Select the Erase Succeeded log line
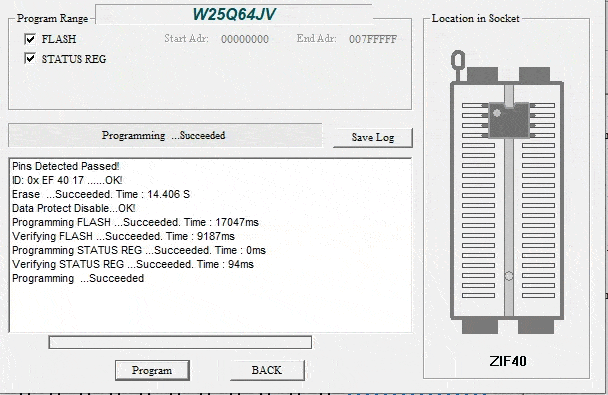This screenshot has height=395, width=608. [x=101, y=194]
